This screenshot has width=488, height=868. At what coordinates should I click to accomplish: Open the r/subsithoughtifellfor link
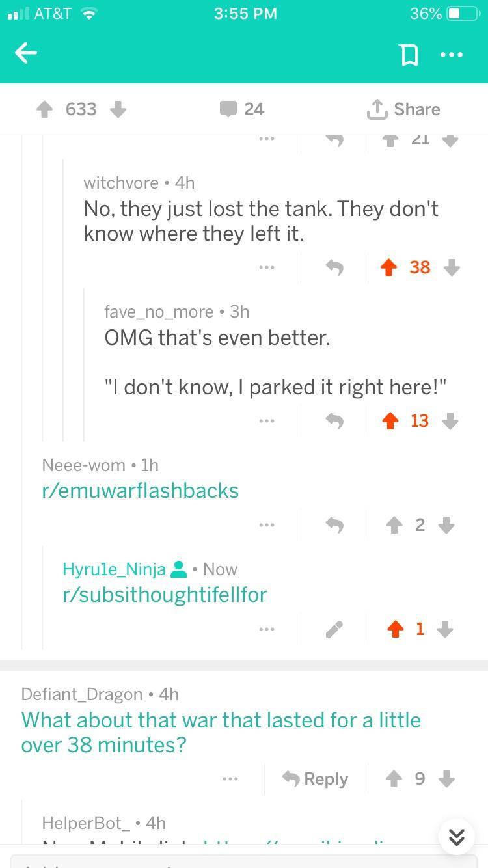click(x=165, y=594)
